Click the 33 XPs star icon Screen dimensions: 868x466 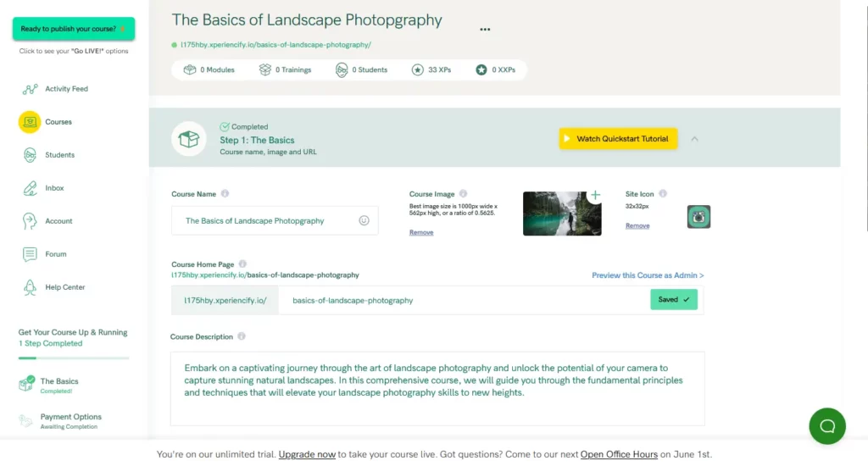click(417, 69)
